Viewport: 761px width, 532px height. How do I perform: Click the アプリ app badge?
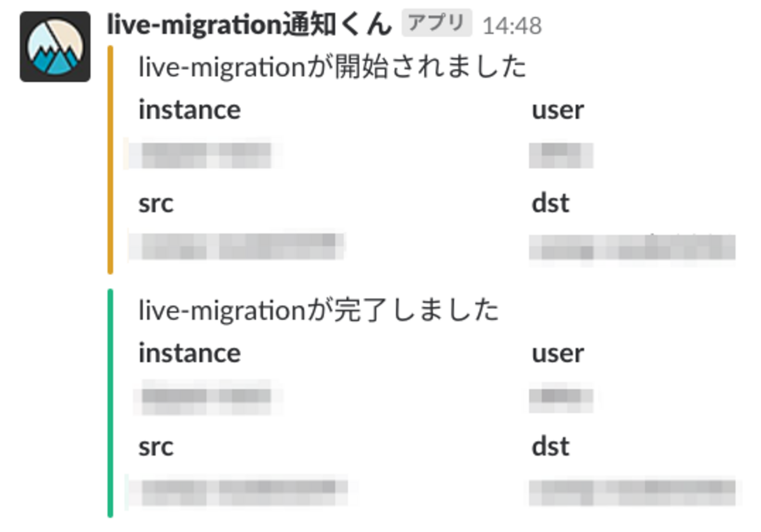(436, 24)
